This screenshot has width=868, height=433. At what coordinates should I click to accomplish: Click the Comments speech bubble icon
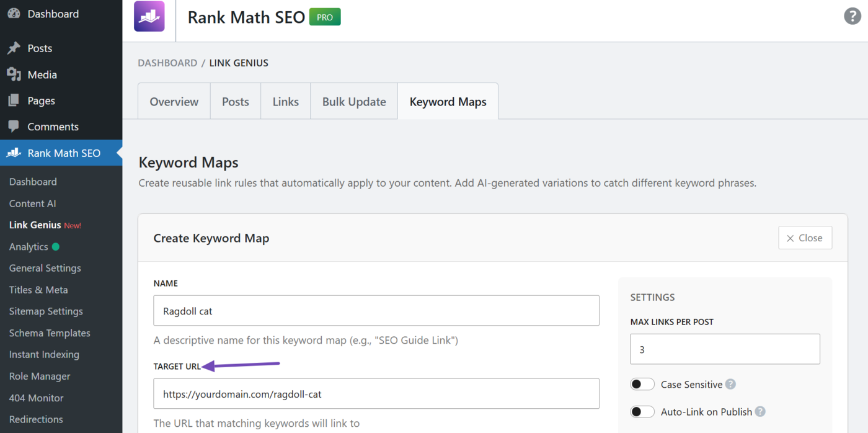[14, 127]
